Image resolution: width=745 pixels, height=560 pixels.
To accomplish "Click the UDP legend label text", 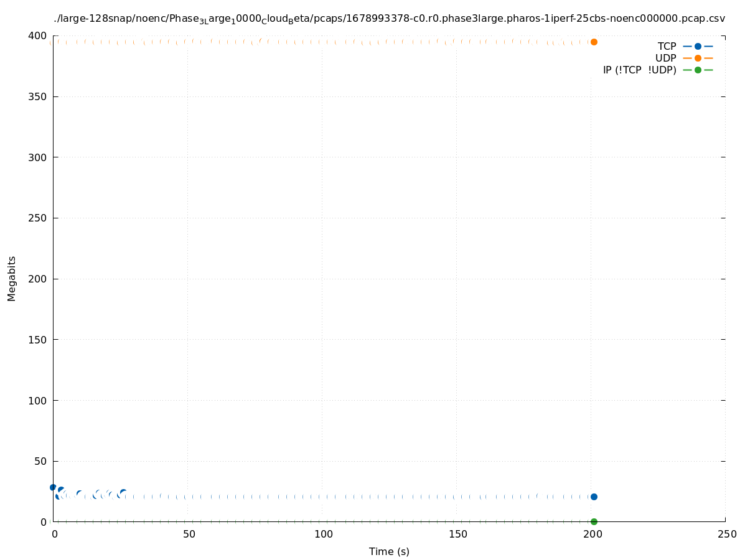I will [665, 58].
